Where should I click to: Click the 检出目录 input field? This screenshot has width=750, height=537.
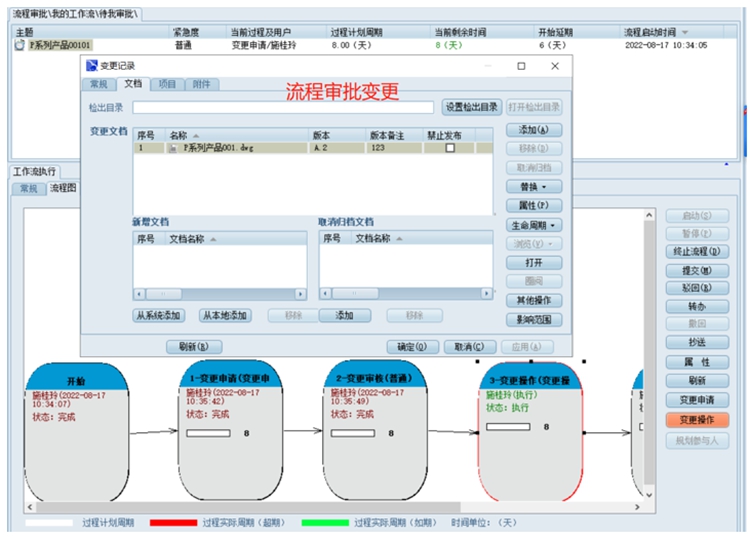tap(283, 107)
